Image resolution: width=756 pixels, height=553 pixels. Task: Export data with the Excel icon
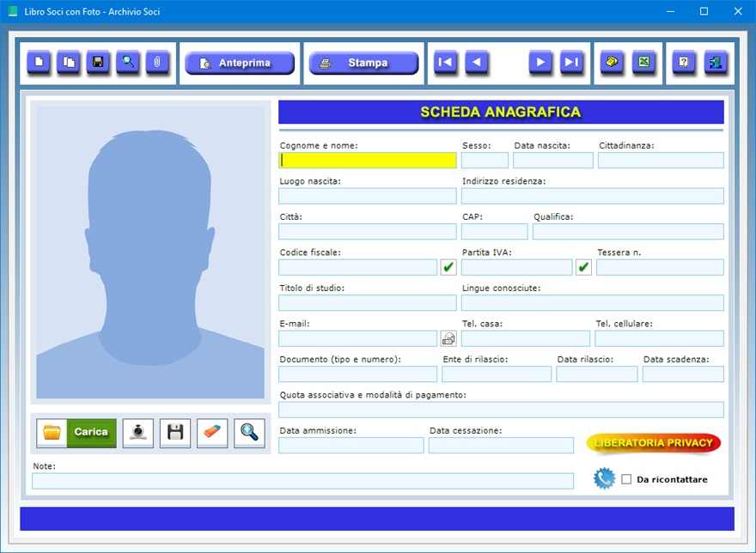(x=643, y=63)
